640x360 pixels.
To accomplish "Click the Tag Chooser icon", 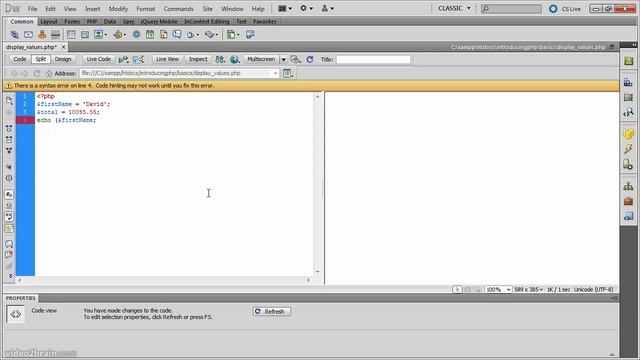I will (x=250, y=35).
